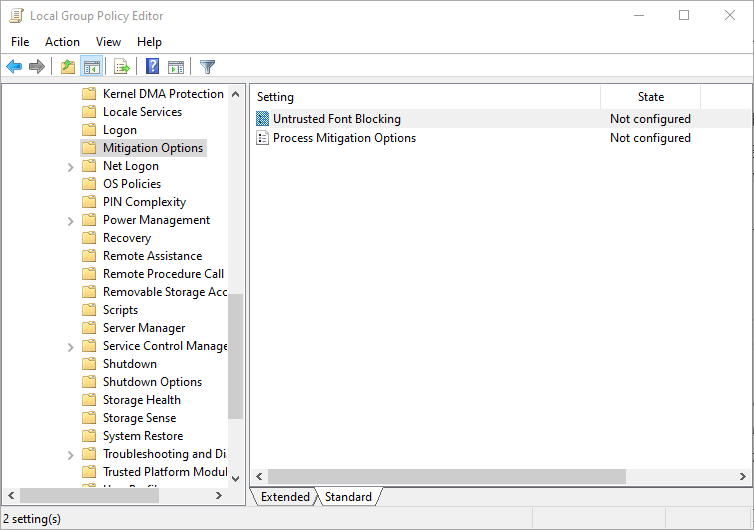Click the Storage Sense folder icon
This screenshot has height=530, width=754.
pos(89,417)
